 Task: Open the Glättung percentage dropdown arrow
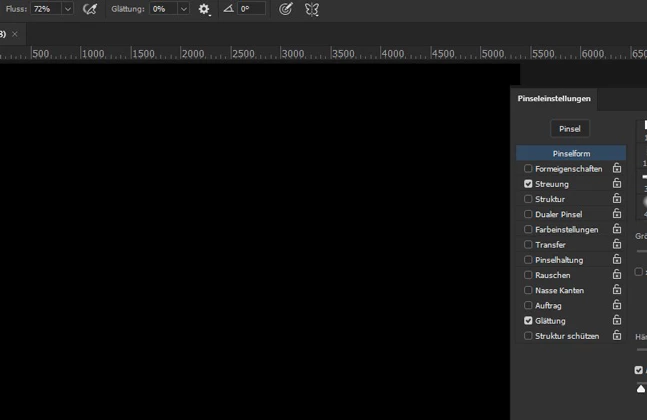(x=184, y=9)
